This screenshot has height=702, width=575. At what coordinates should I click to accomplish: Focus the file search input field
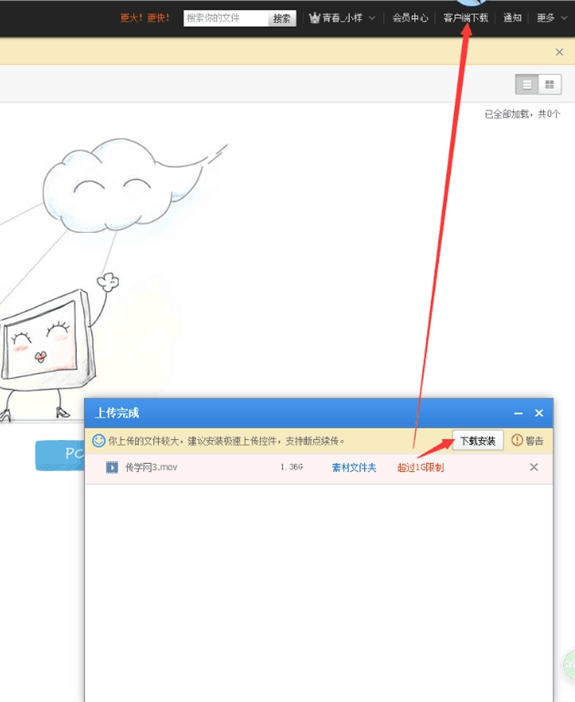[x=226, y=18]
